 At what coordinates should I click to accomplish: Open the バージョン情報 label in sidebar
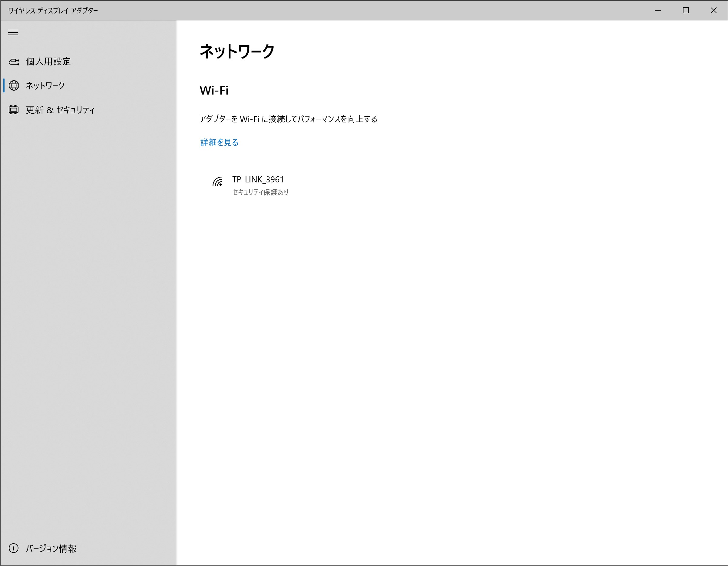[x=51, y=548]
